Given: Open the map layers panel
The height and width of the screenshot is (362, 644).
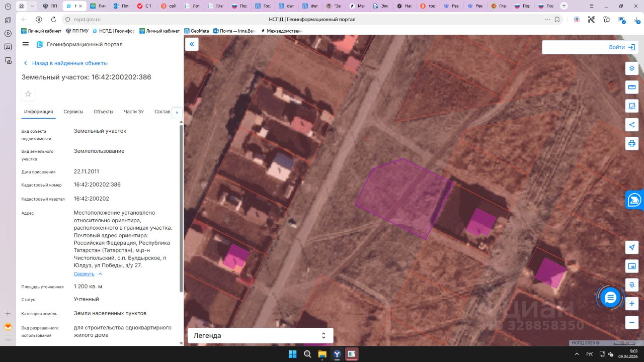Looking at the screenshot, I should point(632,68).
